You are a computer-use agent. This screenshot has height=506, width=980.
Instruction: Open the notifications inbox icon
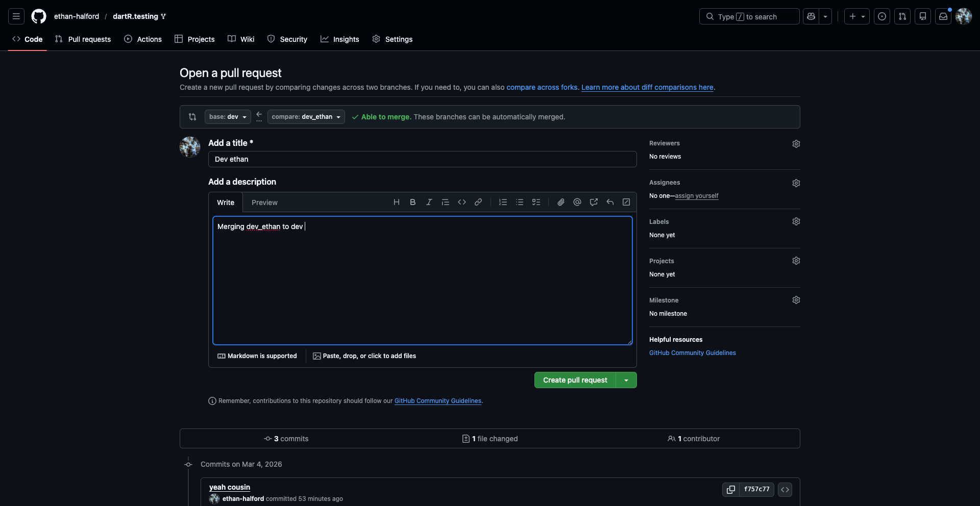tap(943, 16)
